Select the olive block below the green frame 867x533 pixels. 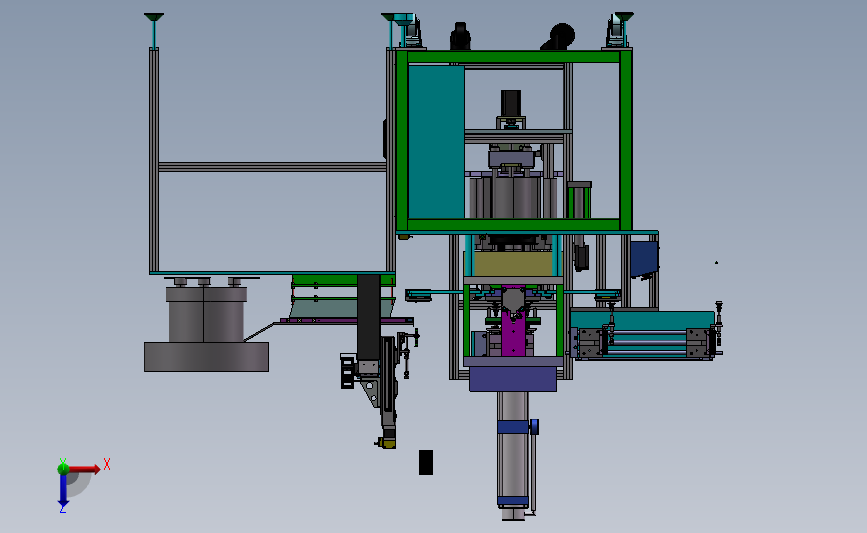513,264
